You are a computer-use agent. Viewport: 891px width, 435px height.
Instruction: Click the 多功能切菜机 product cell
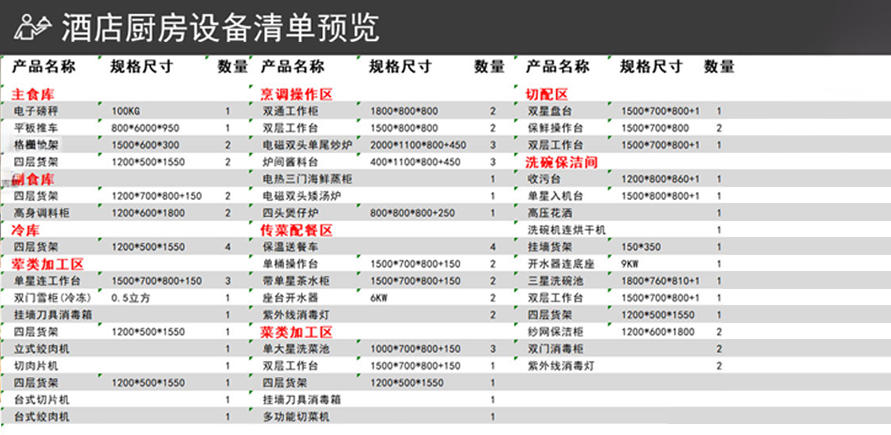[x=295, y=417]
